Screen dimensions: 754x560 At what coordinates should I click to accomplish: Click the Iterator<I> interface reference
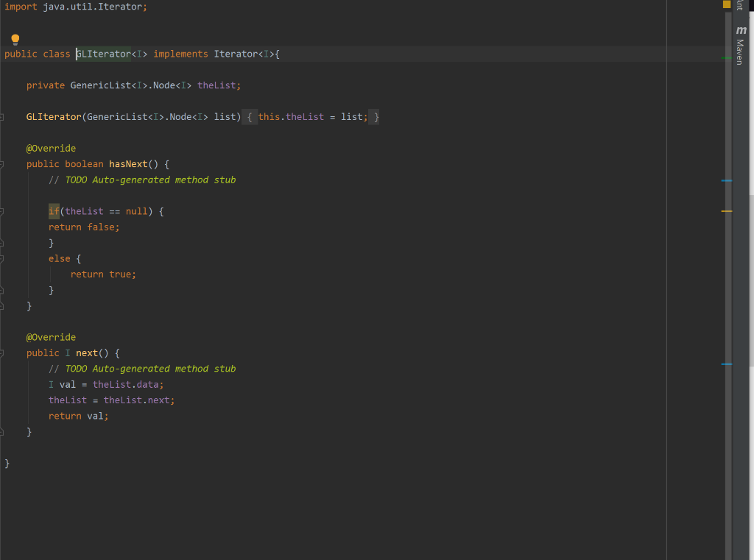pyautogui.click(x=236, y=53)
